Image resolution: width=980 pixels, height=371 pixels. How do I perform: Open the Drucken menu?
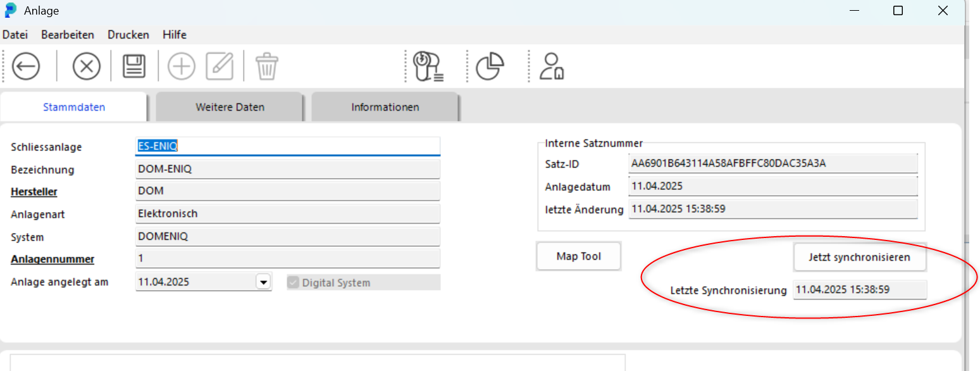tap(128, 35)
